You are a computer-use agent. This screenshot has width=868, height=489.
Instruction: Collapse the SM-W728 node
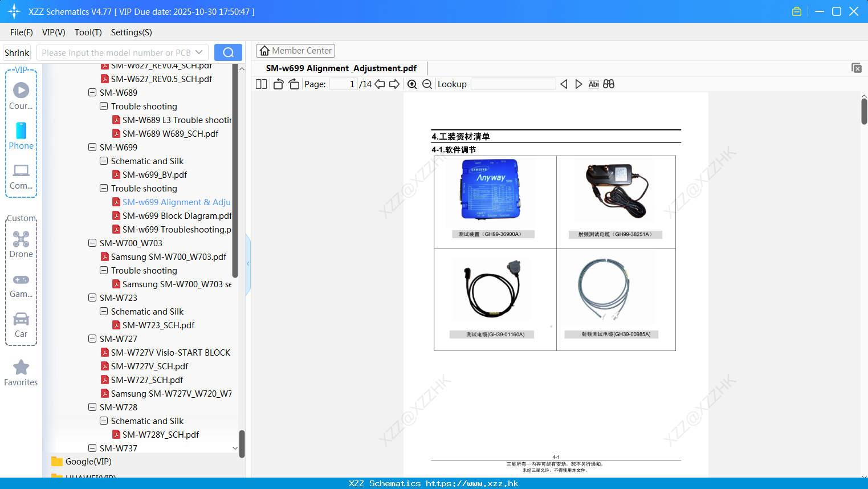[92, 407]
